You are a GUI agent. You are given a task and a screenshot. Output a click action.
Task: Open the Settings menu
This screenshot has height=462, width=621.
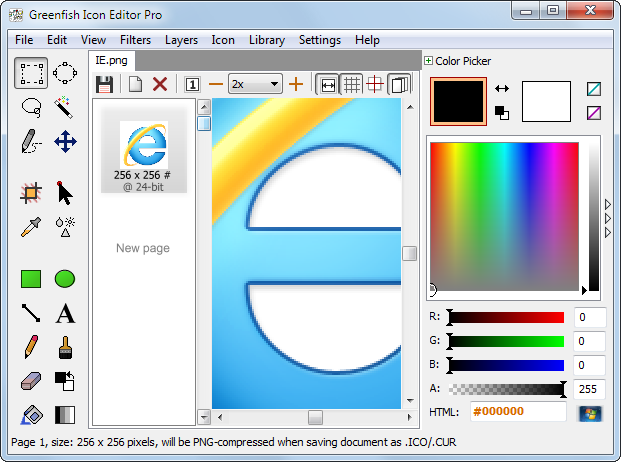coord(320,40)
